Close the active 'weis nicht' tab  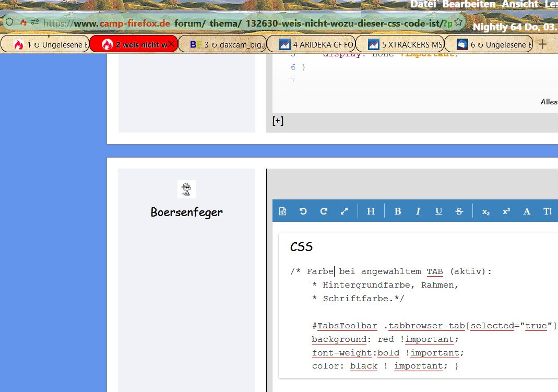pyautogui.click(x=171, y=44)
